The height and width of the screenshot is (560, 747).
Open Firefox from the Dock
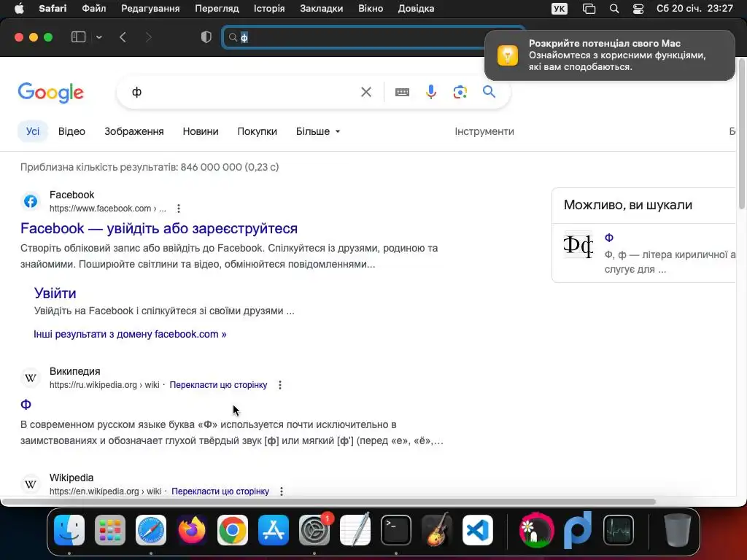point(192,530)
